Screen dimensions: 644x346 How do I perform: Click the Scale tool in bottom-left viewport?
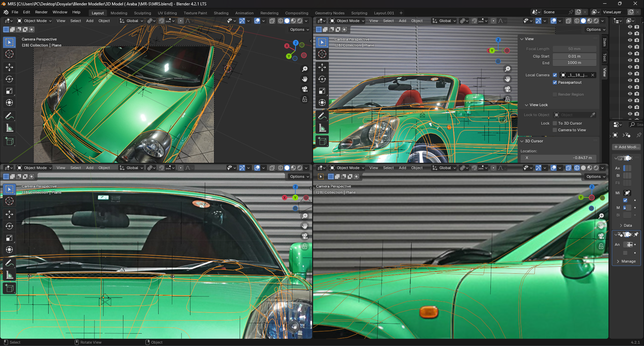9,238
